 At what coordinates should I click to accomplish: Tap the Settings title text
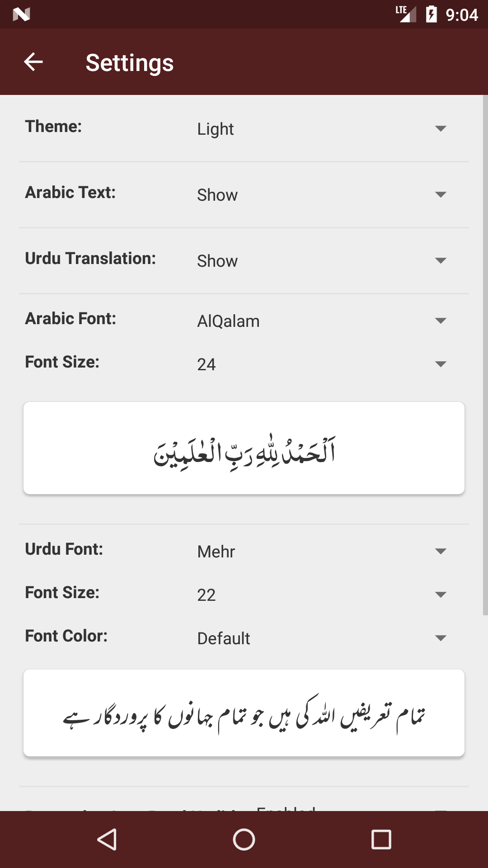point(130,63)
